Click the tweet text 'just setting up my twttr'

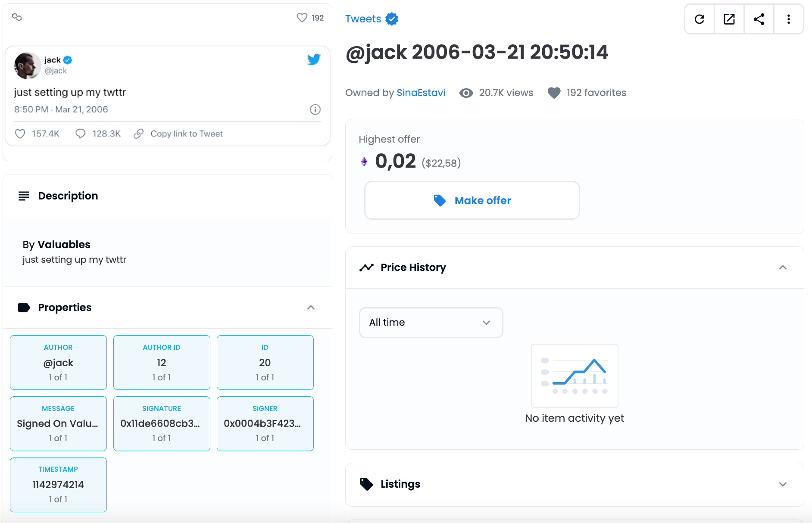point(70,92)
